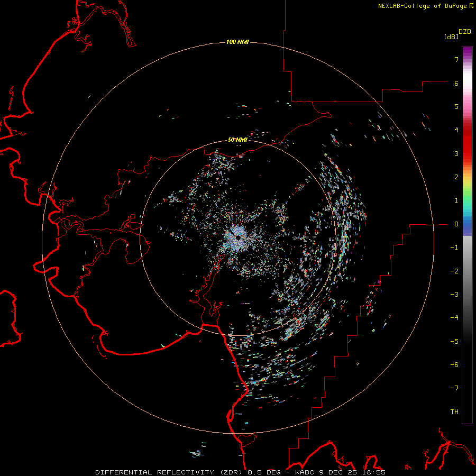Image resolution: width=476 pixels, height=476 pixels.
Task: Click the DZD color scale title
Action: pyautogui.click(x=465, y=32)
